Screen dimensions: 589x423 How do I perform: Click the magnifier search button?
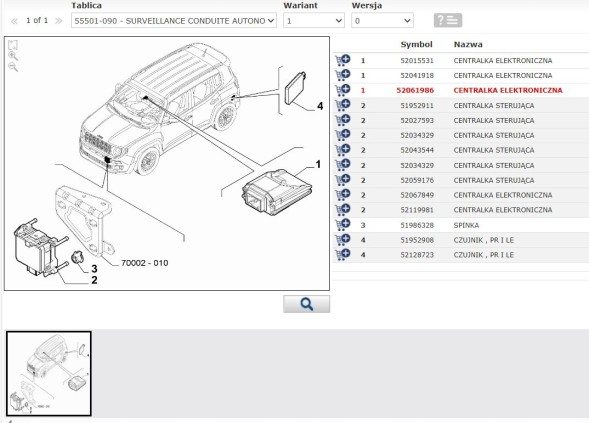click(307, 304)
